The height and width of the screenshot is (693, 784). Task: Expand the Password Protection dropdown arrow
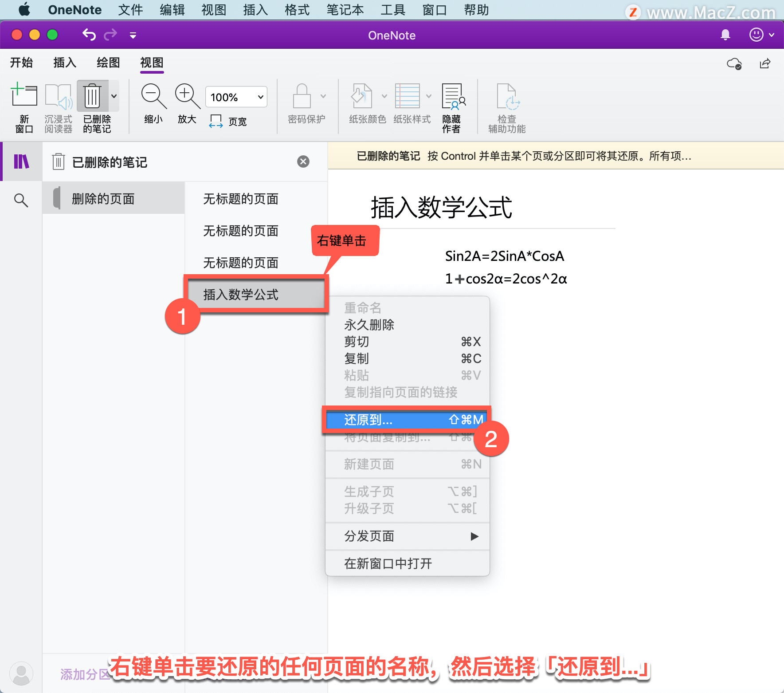(x=323, y=96)
